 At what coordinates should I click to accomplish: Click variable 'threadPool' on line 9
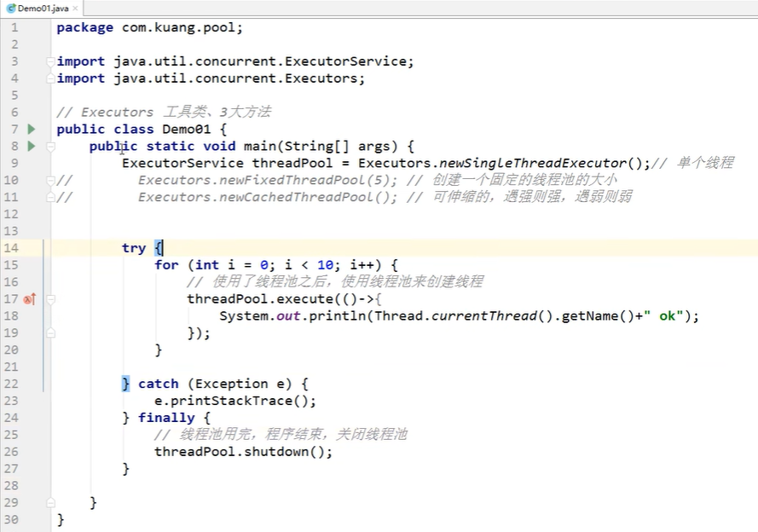pos(292,164)
